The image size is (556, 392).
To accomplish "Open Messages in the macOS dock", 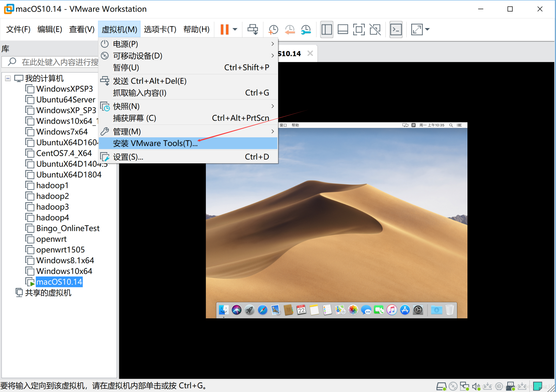I will (366, 310).
